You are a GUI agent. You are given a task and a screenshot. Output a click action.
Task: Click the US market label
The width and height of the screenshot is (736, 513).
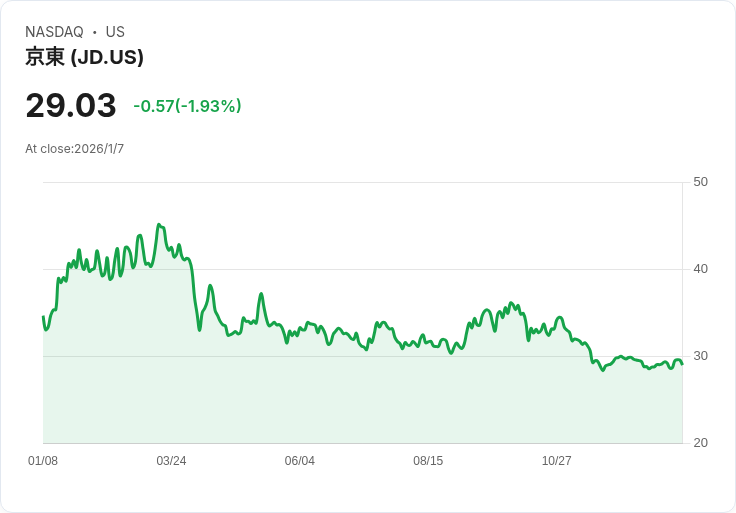coord(115,32)
